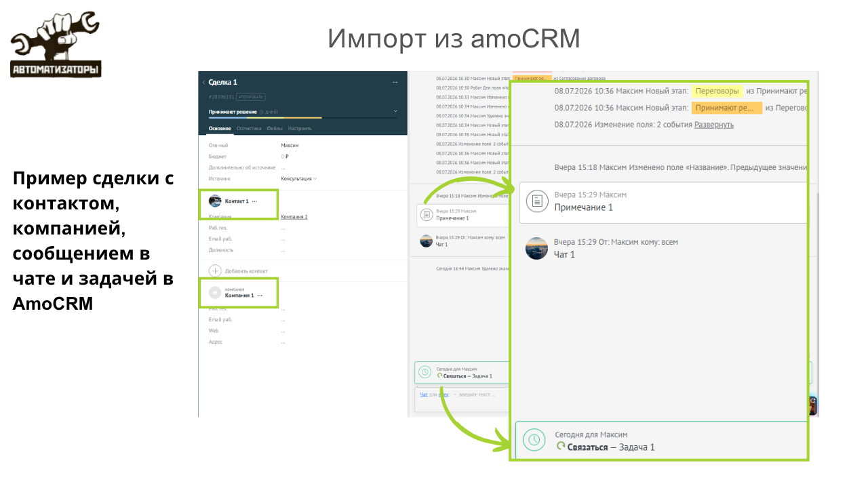Image resolution: width=868 pixels, height=488 pixels.
Task: Click the введите текст message field
Action: pyautogui.click(x=477, y=394)
